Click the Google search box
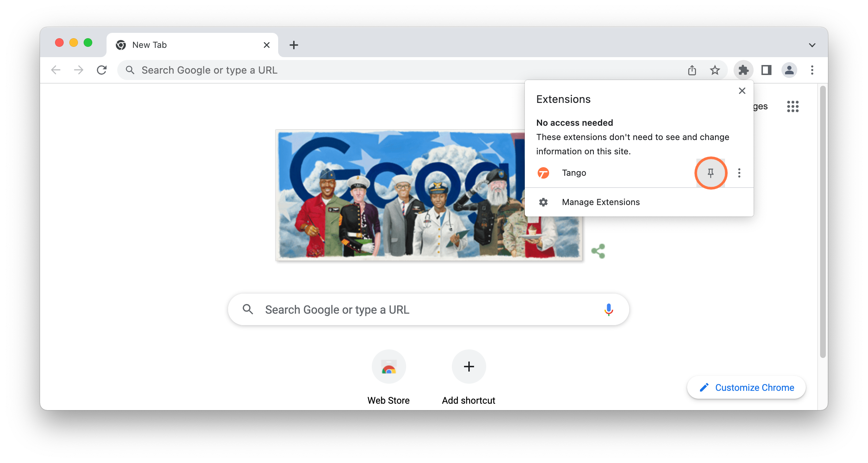 click(428, 309)
